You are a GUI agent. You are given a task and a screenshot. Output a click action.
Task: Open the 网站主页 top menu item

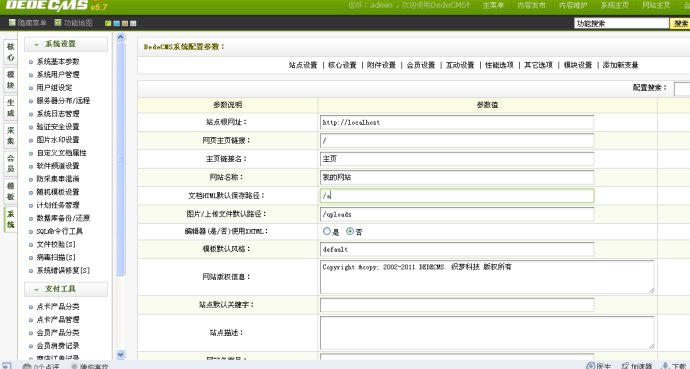pos(656,5)
